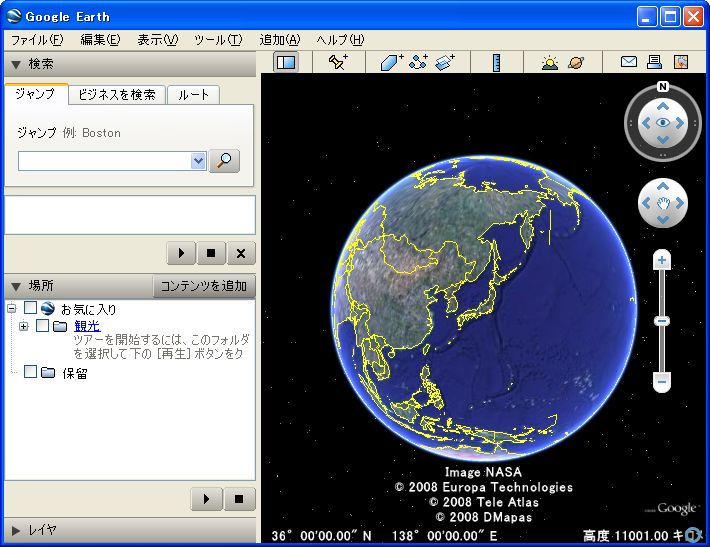The image size is (710, 547).
Task: Move up with the hand joystick arrow
Action: point(663,186)
